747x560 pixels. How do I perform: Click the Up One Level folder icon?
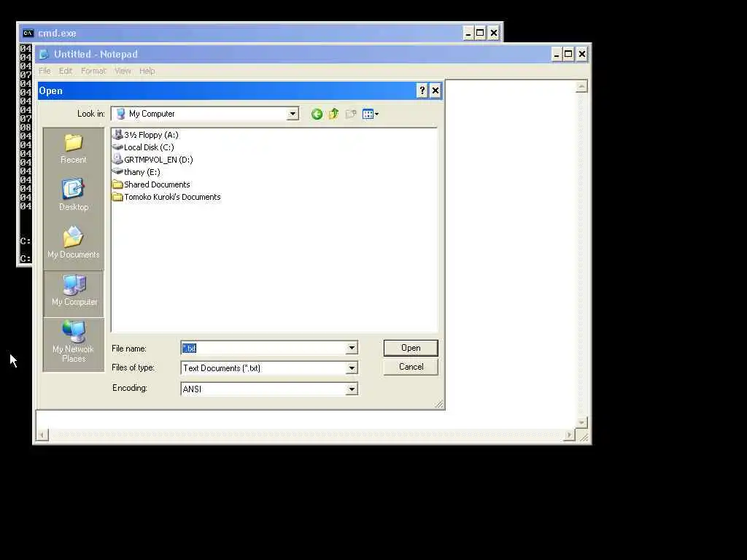click(x=333, y=114)
